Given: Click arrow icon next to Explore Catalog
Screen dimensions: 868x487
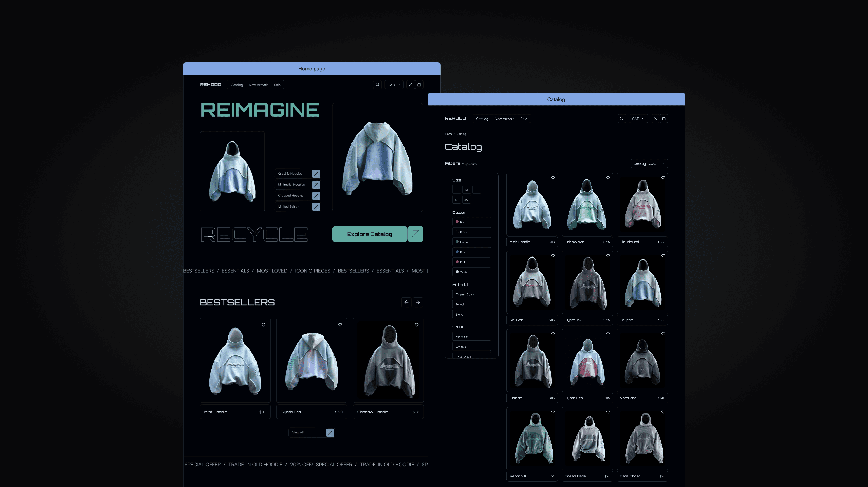Looking at the screenshot, I should [x=415, y=234].
